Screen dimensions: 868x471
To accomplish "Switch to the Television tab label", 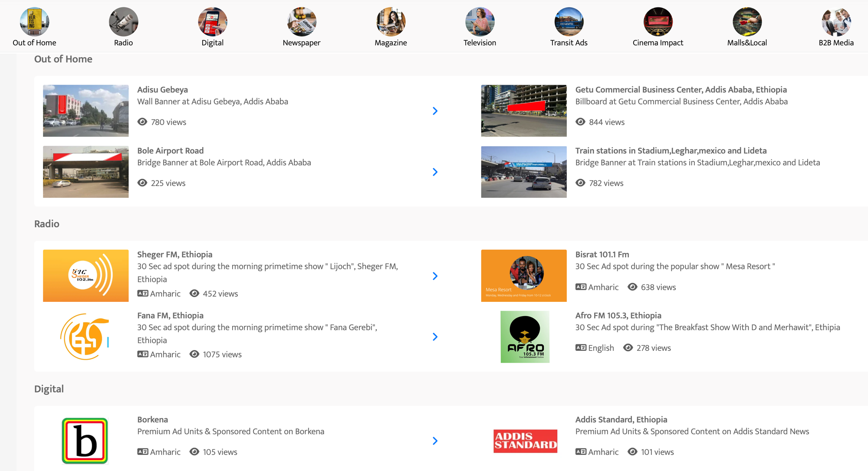I will point(480,43).
